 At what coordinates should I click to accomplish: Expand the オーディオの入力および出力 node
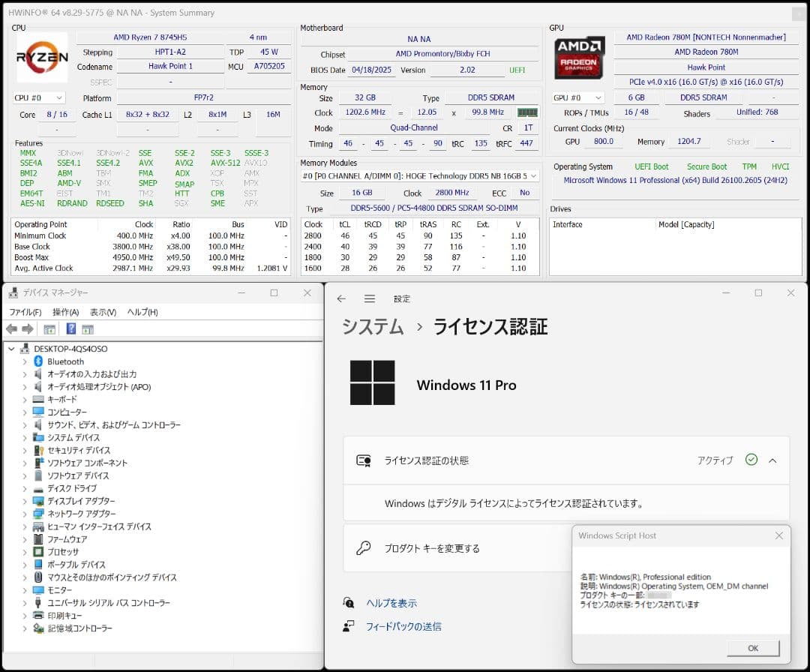click(x=24, y=374)
